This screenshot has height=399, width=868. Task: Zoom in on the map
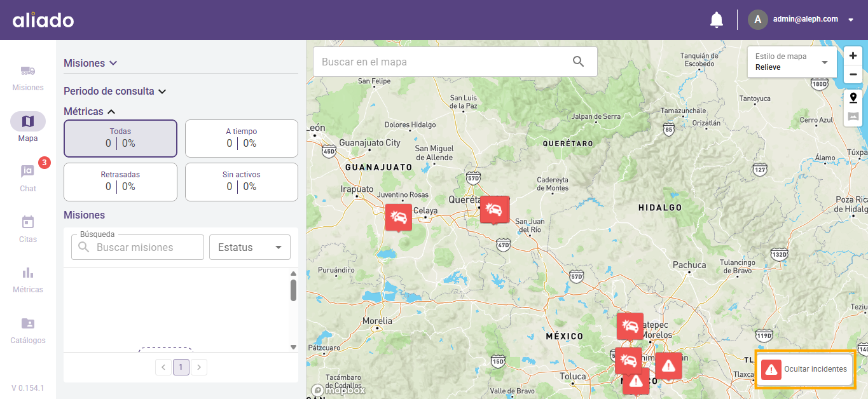(853, 56)
